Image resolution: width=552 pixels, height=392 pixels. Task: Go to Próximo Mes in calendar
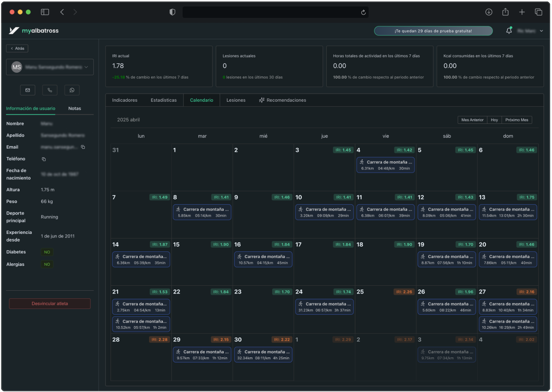click(x=517, y=120)
